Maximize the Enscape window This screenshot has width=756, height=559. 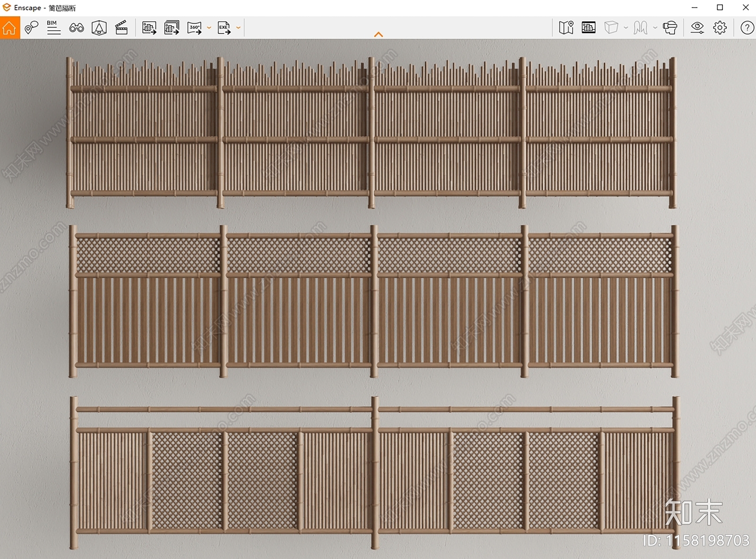720,8
